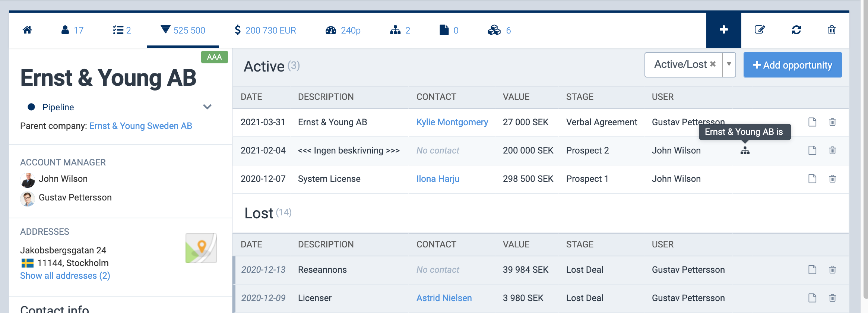Expand the Pipeline journey step chevron

tap(208, 107)
